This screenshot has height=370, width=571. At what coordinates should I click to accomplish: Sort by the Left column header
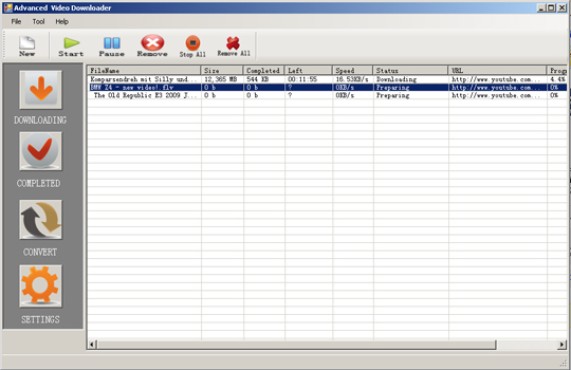pyautogui.click(x=308, y=70)
